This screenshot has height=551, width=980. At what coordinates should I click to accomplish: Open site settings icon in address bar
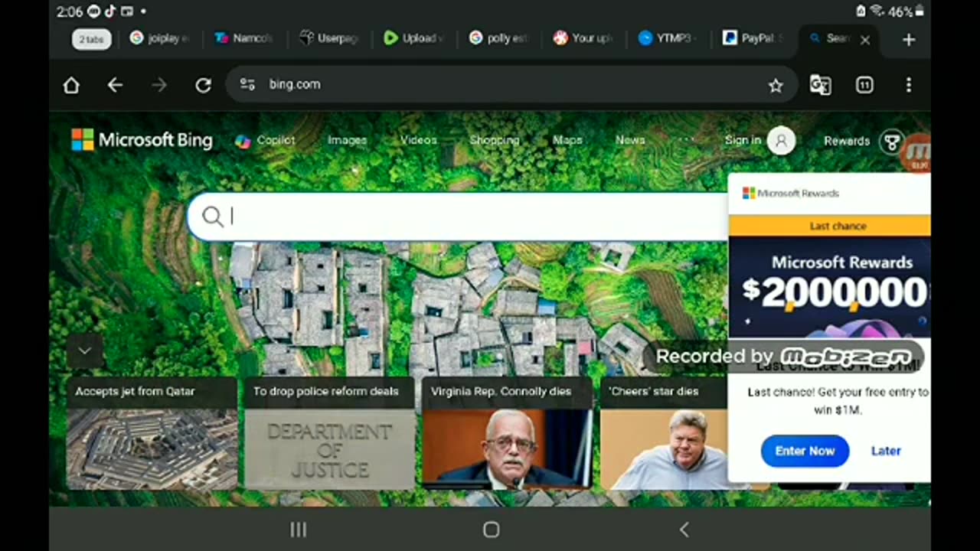pyautogui.click(x=247, y=84)
